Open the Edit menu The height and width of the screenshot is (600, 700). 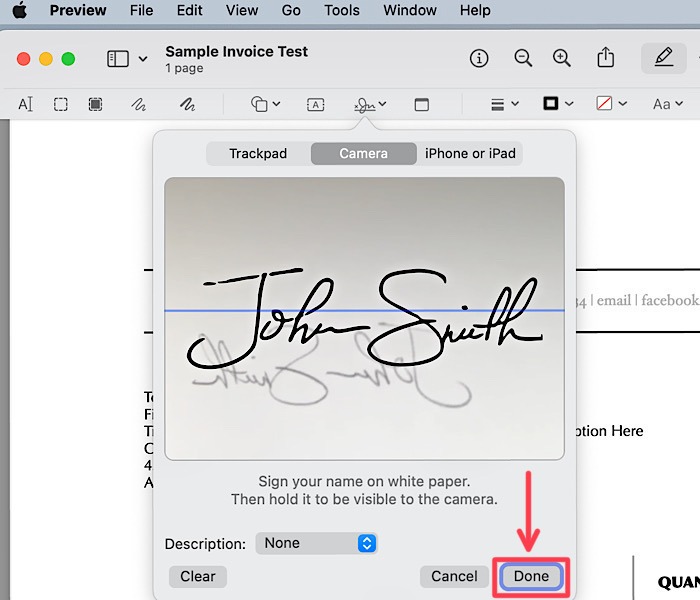pyautogui.click(x=189, y=10)
